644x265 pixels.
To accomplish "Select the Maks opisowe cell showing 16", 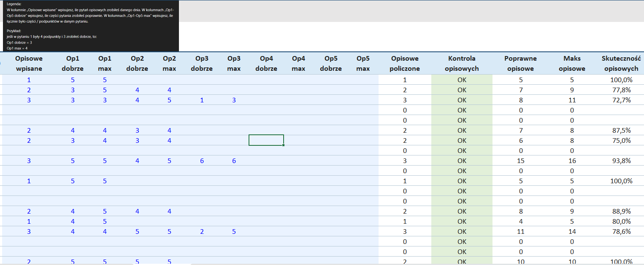I will click(572, 161).
